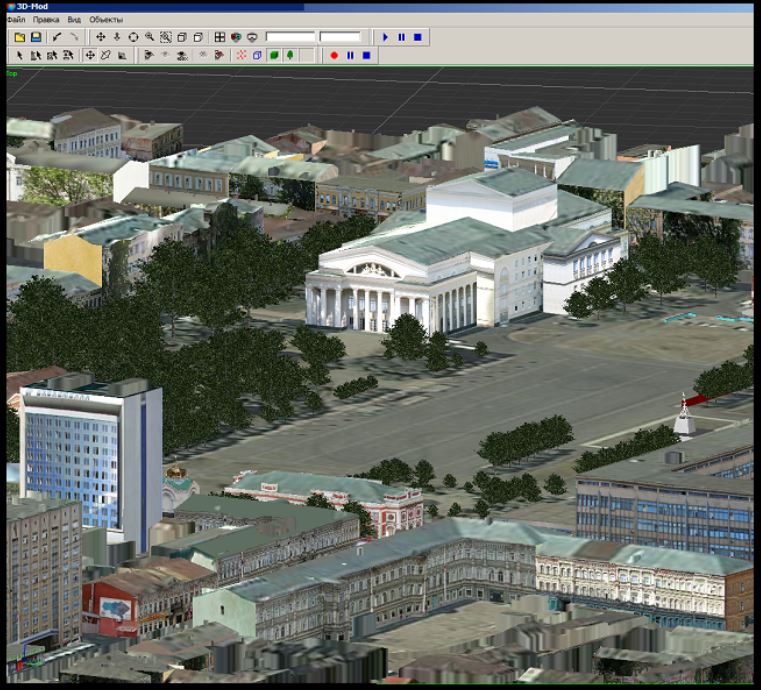Click the first white input field in toolbar
The width and height of the screenshot is (761, 690).
[x=290, y=37]
